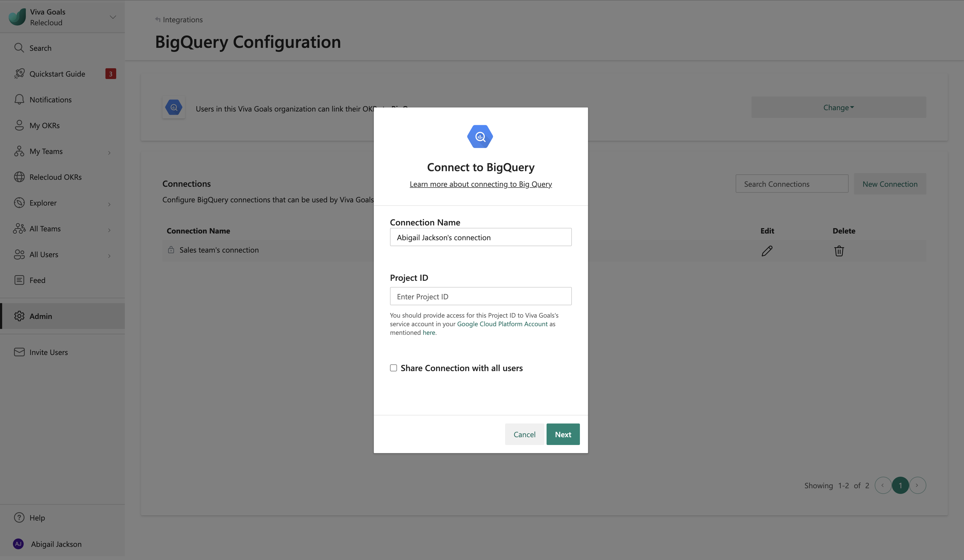
Task: Open Learn more about connecting to Big Query
Action: point(480,184)
